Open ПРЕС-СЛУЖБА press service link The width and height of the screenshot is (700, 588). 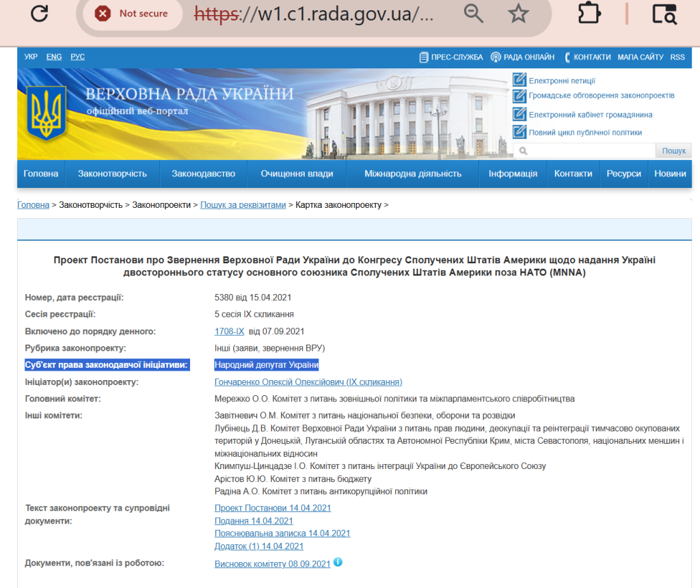(451, 57)
